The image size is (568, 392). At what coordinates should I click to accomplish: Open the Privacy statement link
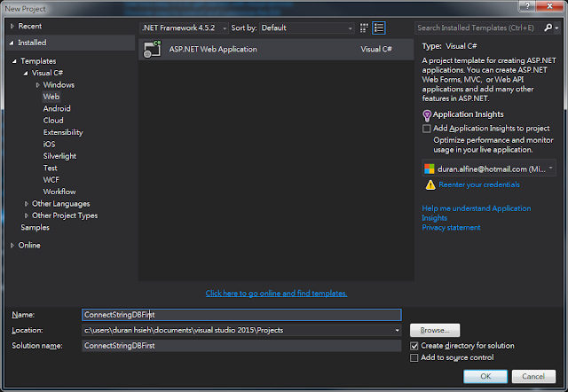(x=451, y=228)
